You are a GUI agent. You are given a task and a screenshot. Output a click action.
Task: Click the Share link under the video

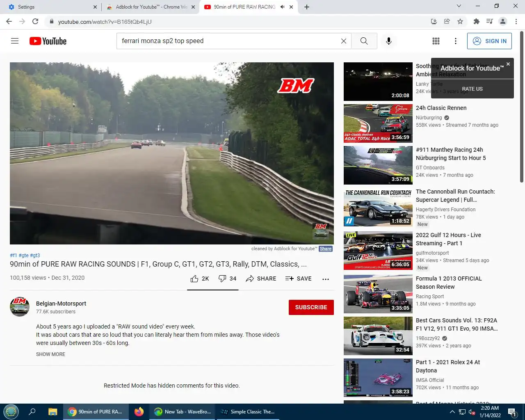[326, 249]
